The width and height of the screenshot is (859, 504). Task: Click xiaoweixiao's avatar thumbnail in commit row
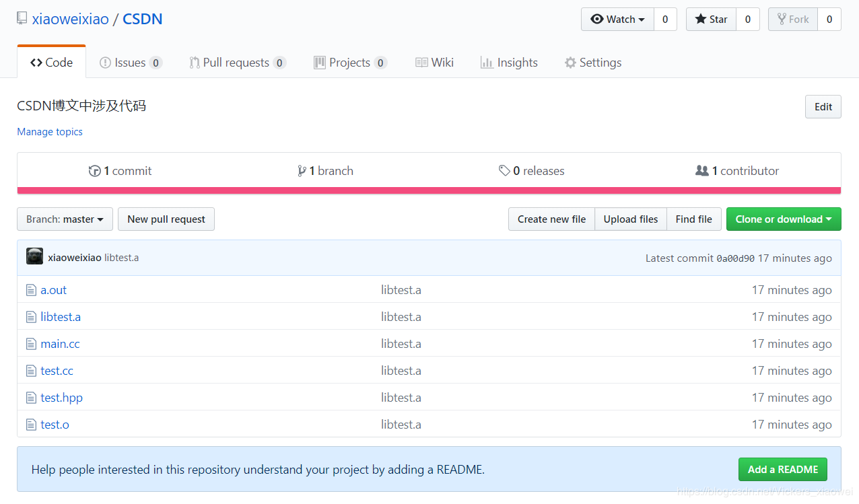click(x=35, y=256)
